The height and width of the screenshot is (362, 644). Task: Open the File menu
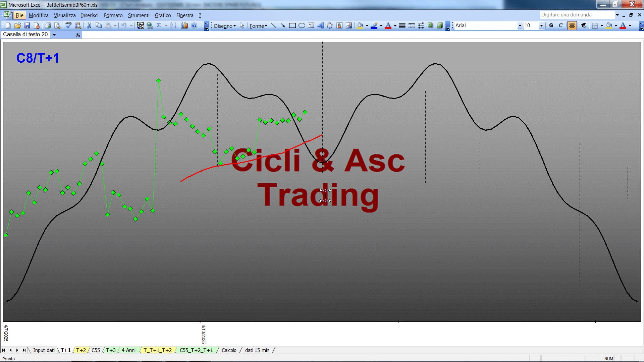click(x=19, y=15)
